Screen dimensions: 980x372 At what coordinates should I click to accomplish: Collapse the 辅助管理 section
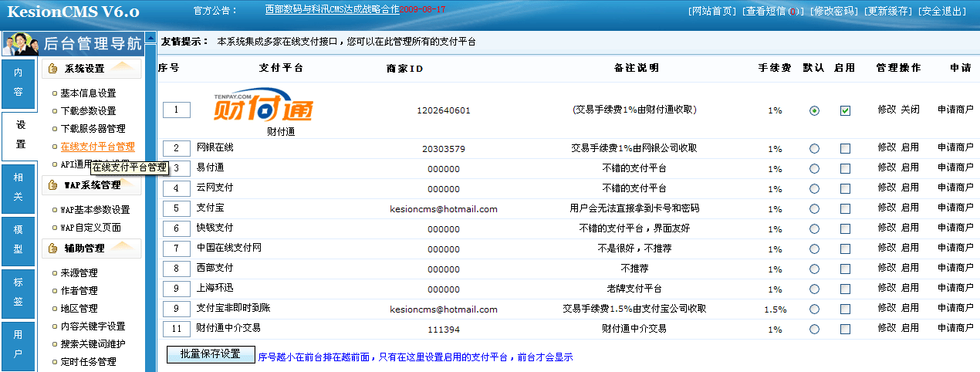(x=92, y=249)
